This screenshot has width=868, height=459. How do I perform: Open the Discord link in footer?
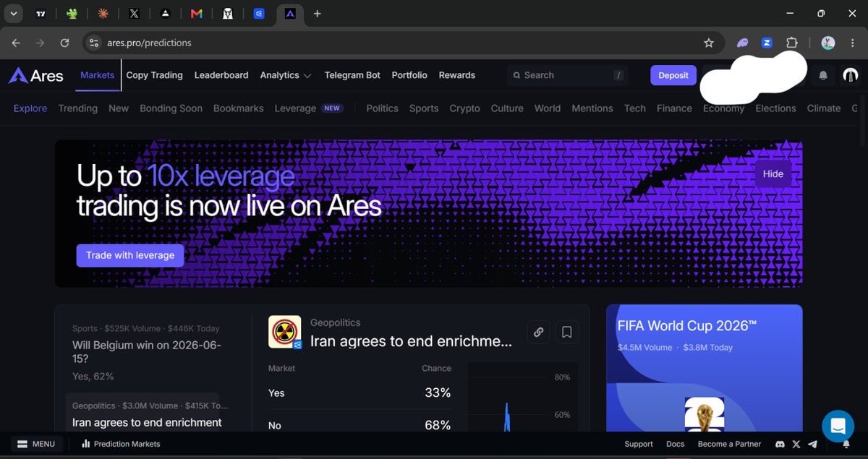click(x=780, y=445)
